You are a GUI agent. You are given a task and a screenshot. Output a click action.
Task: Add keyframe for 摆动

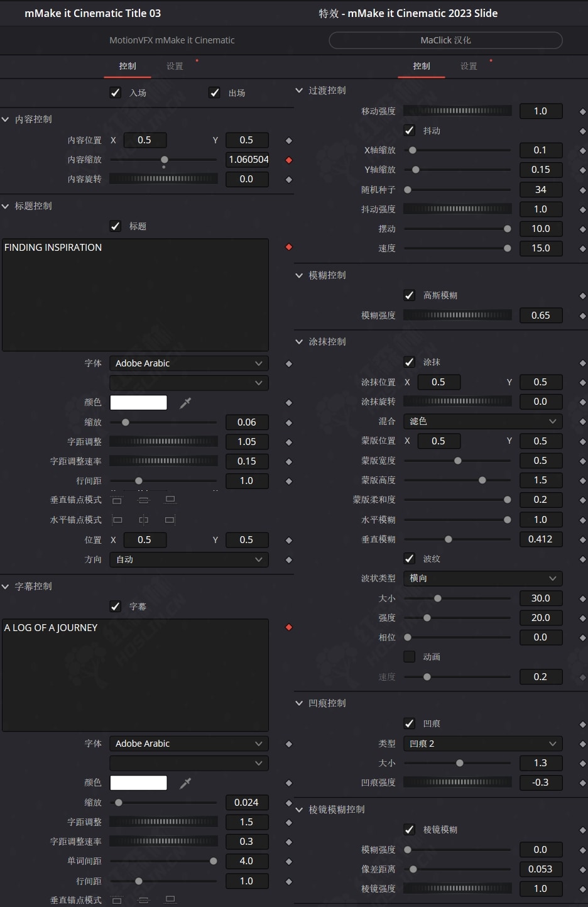[x=582, y=229]
